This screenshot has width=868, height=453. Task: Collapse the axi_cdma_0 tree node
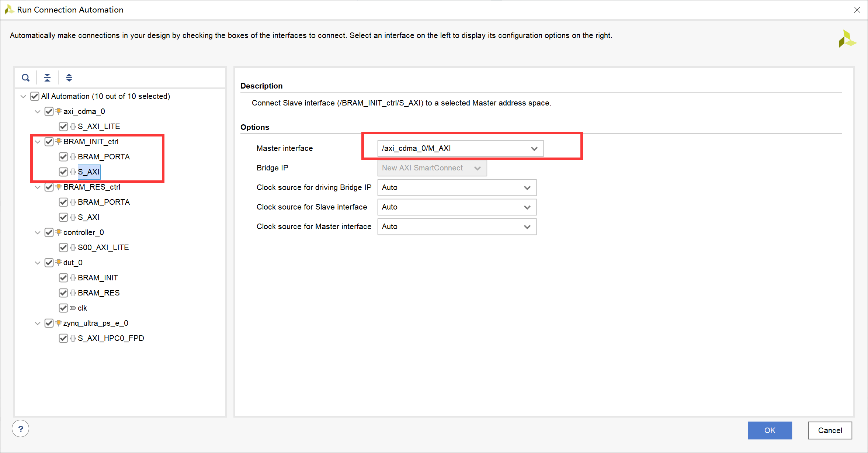click(38, 111)
